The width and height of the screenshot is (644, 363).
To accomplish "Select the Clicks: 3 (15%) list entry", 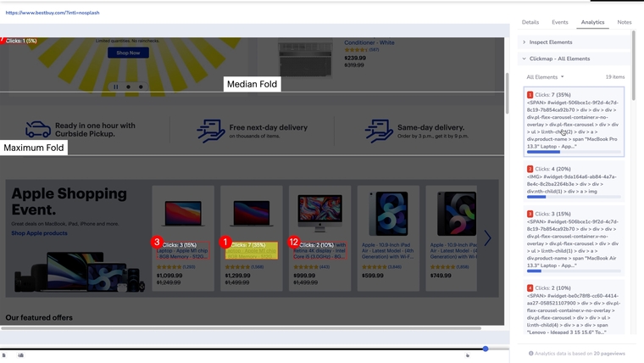I will pos(574,241).
